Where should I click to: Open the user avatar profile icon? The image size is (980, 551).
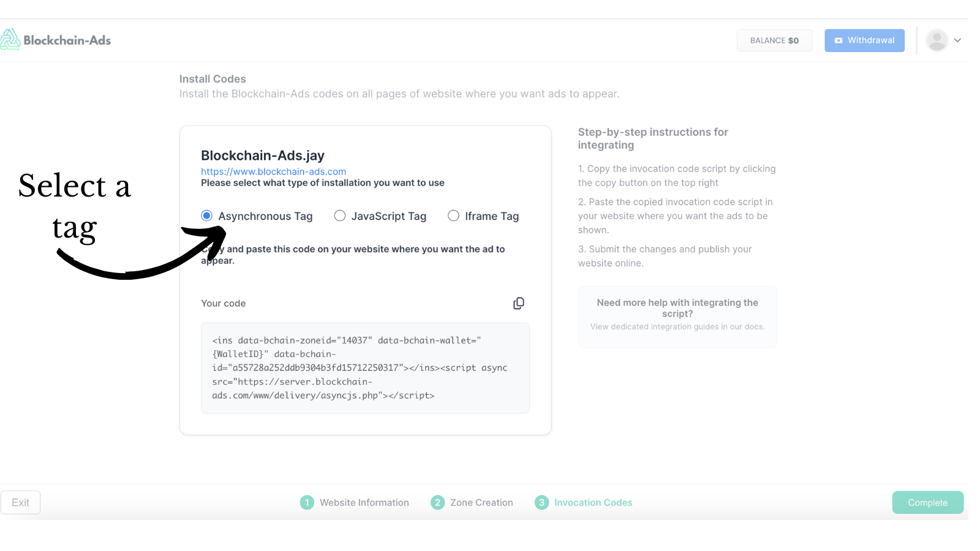937,40
